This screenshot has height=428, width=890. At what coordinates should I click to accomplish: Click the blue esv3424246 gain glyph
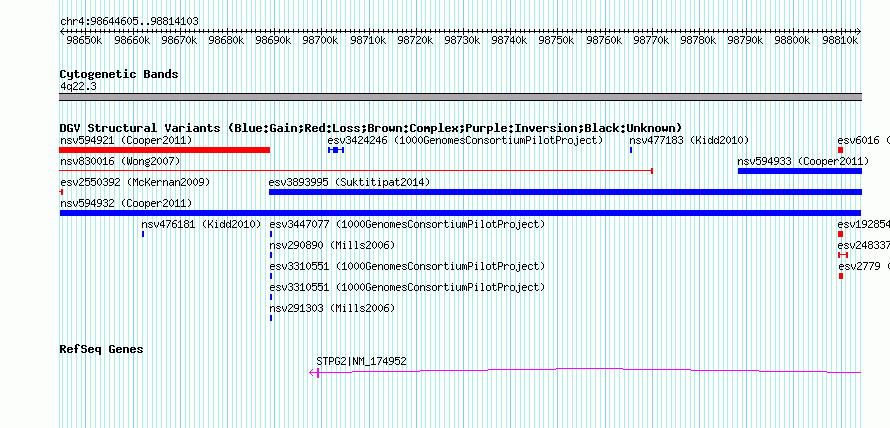336,150
